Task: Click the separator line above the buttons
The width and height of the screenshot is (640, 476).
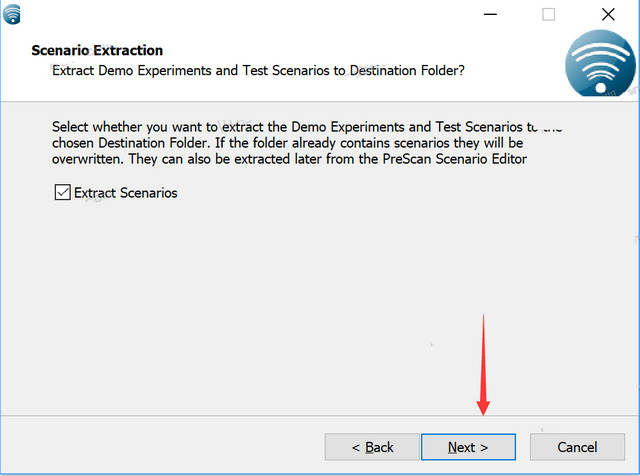Action: (320, 413)
